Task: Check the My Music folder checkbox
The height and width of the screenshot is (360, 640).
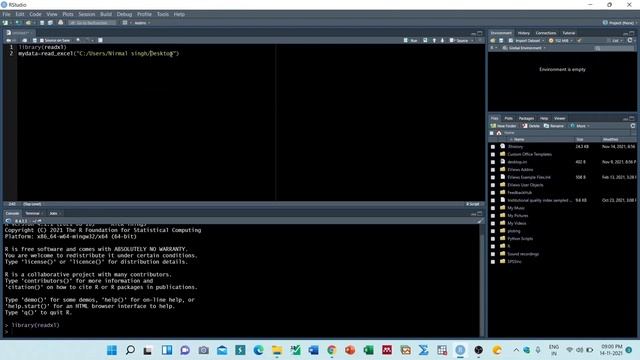Action: tap(493, 208)
